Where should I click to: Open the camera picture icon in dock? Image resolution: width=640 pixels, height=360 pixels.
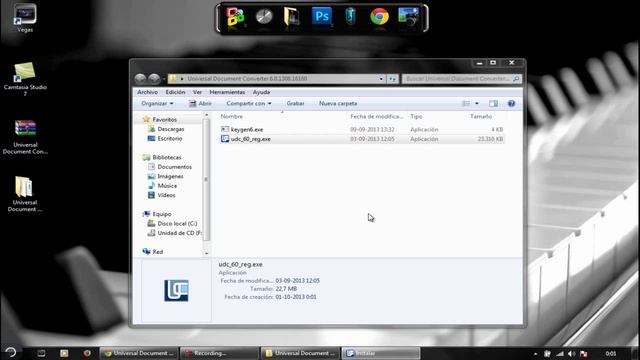[x=408, y=17]
